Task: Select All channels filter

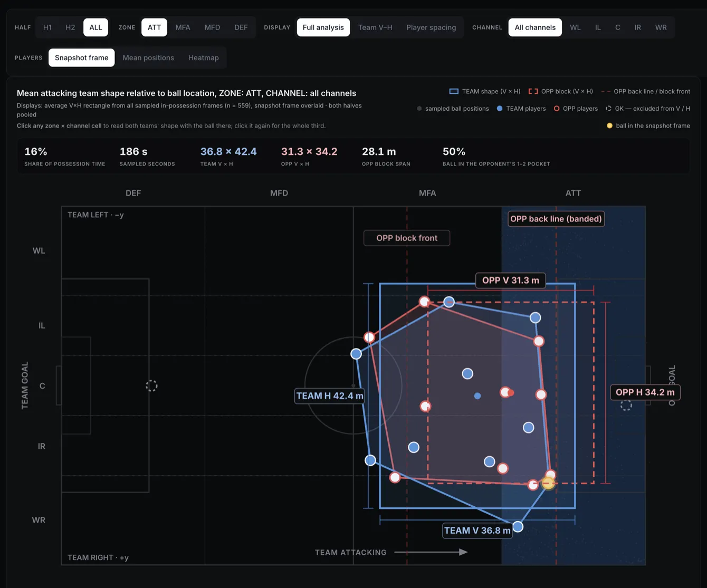Action: (x=535, y=27)
